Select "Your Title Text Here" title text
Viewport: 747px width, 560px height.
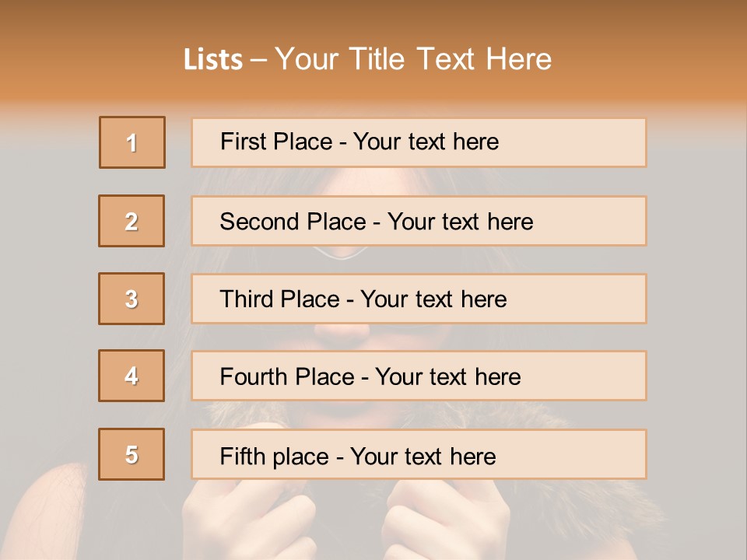tap(413, 59)
